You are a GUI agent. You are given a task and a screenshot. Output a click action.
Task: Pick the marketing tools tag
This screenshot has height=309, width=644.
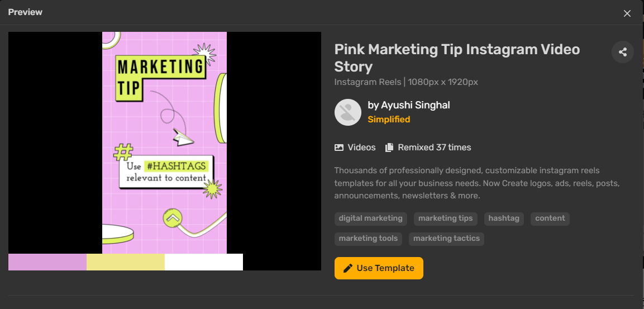pos(369,239)
